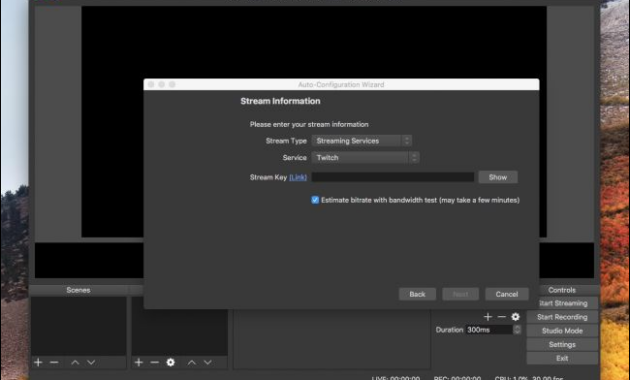Open transition properties gear icon
Image resolution: width=630 pixels, height=380 pixels.
point(515,317)
